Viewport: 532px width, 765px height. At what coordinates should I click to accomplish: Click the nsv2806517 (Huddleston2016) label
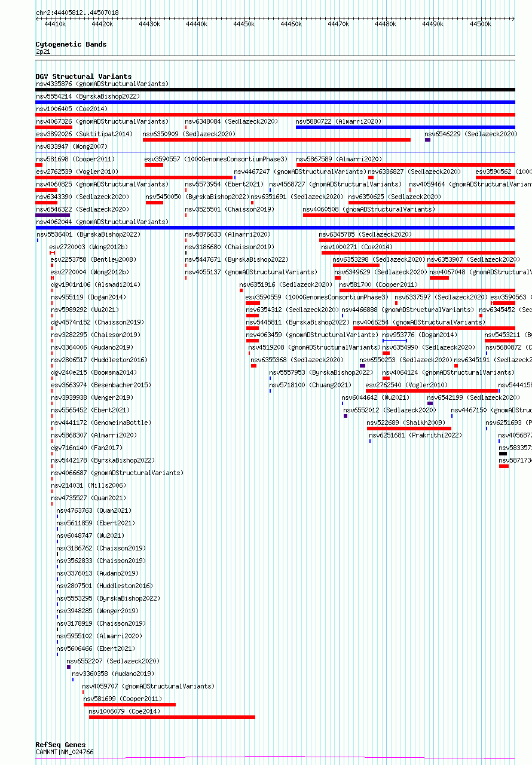(x=99, y=360)
